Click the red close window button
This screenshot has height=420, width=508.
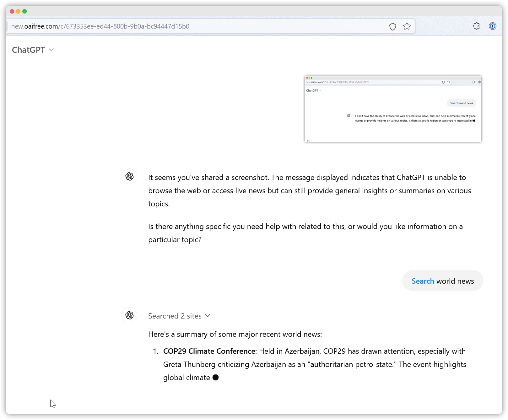(12, 11)
